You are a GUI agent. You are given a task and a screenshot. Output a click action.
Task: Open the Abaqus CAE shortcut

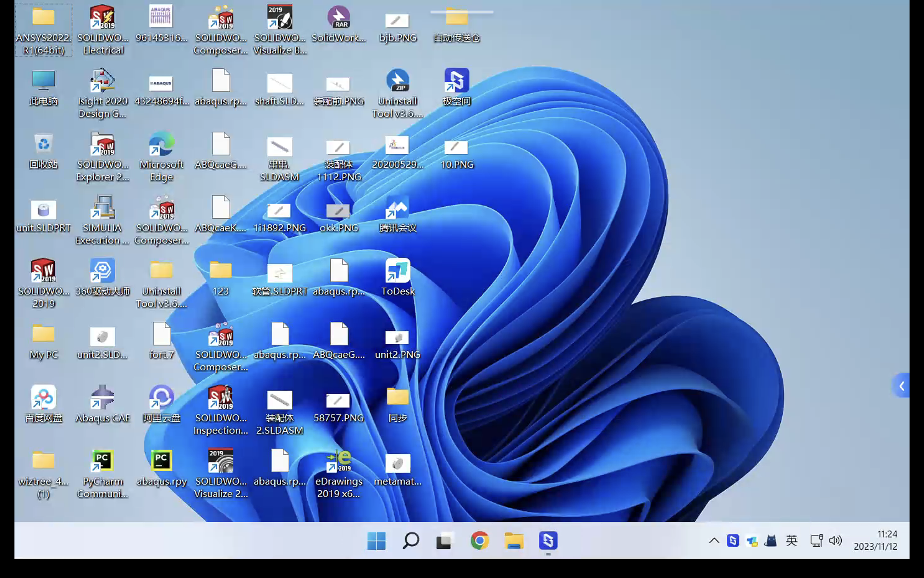[102, 404]
